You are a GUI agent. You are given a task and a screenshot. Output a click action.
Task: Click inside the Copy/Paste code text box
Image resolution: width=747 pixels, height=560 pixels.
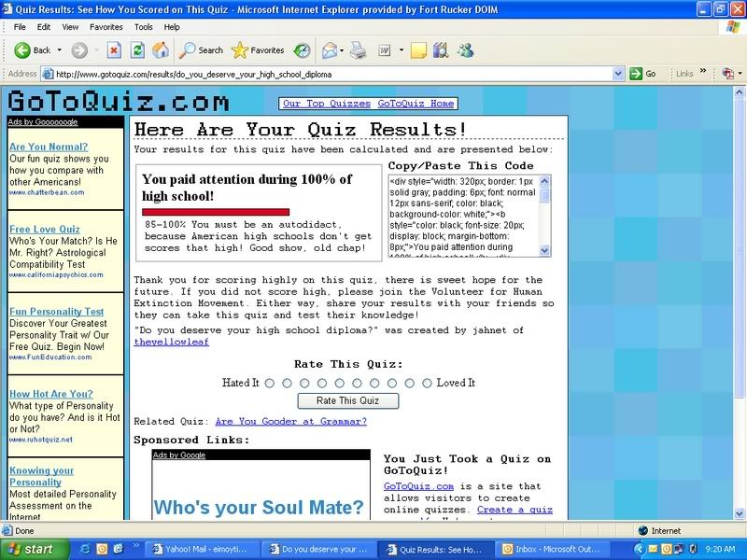462,215
